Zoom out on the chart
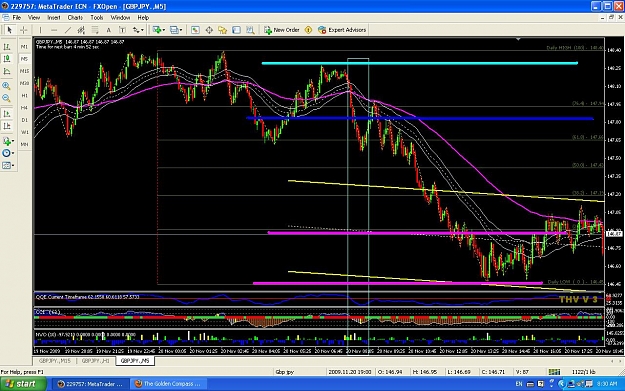This screenshot has height=391, width=625. click(x=6, y=98)
